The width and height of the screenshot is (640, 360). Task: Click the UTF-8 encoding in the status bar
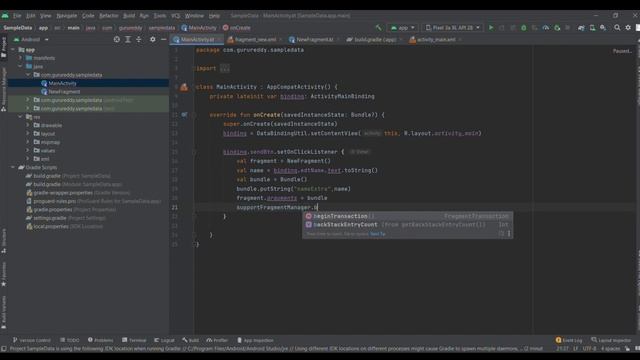589,349
